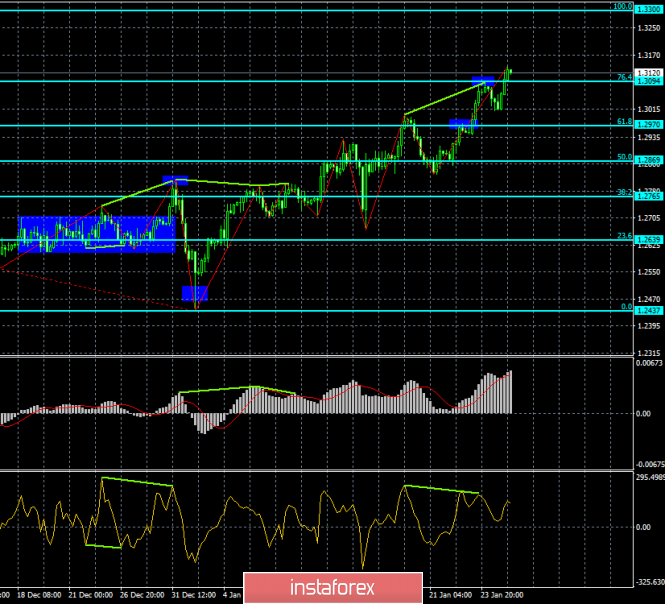665x604 pixels.
Task: Select the 61.8 Fibonacci level label
Action: click(624, 122)
